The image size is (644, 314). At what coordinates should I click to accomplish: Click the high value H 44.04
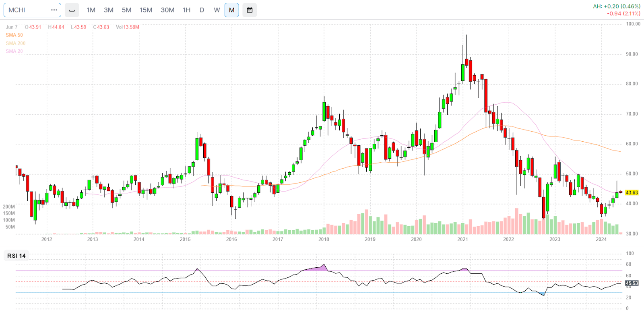(56, 27)
